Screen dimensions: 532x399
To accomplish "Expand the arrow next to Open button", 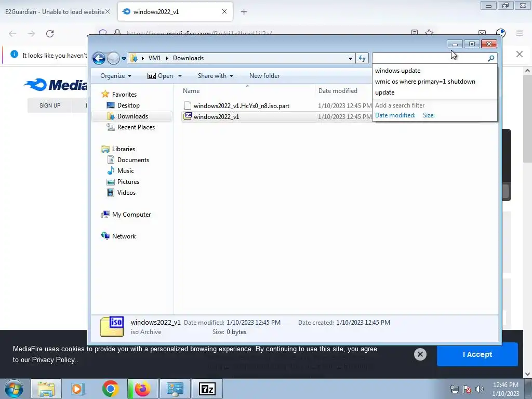I will click(180, 76).
